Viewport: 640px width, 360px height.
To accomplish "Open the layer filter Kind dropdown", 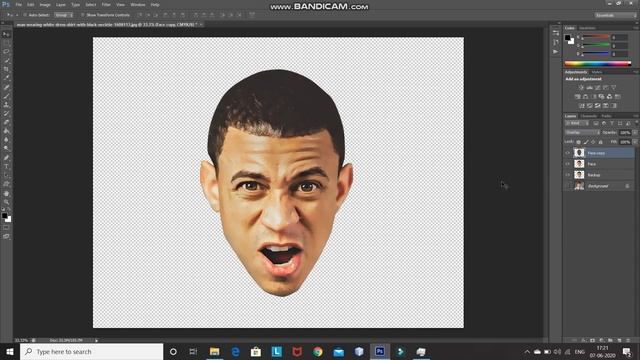I will point(577,123).
